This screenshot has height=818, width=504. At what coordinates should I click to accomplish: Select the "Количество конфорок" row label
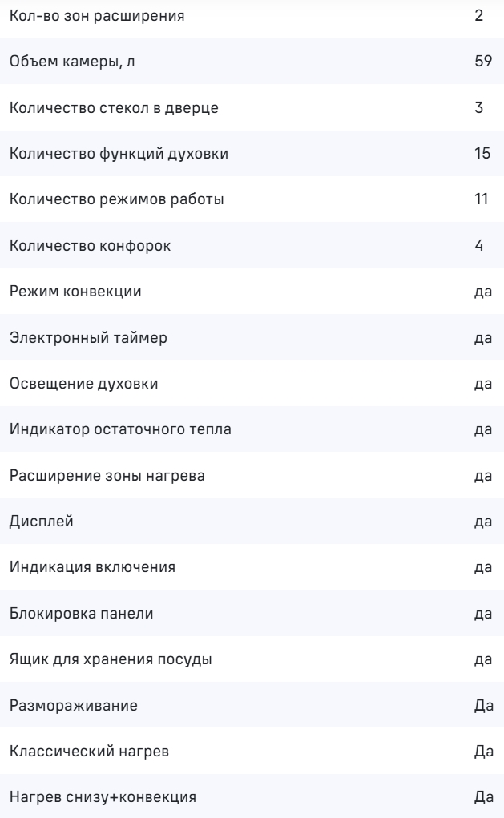[x=90, y=245]
